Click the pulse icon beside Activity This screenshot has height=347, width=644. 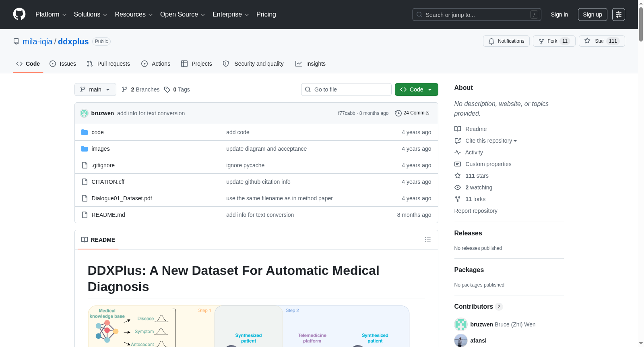[458, 152]
